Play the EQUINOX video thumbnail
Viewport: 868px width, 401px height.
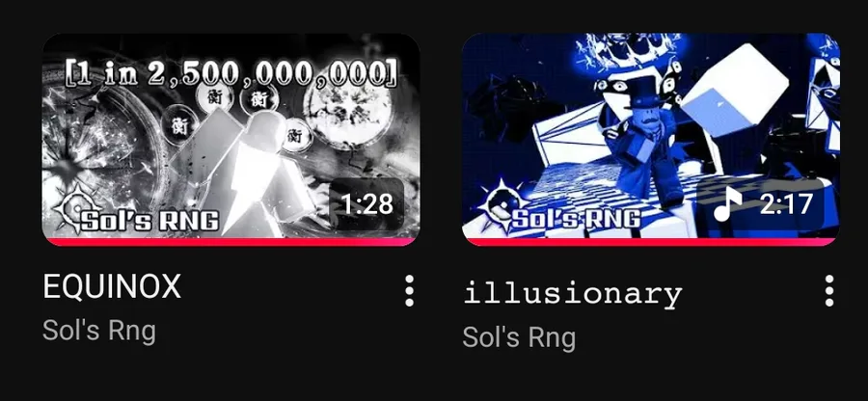(x=231, y=139)
